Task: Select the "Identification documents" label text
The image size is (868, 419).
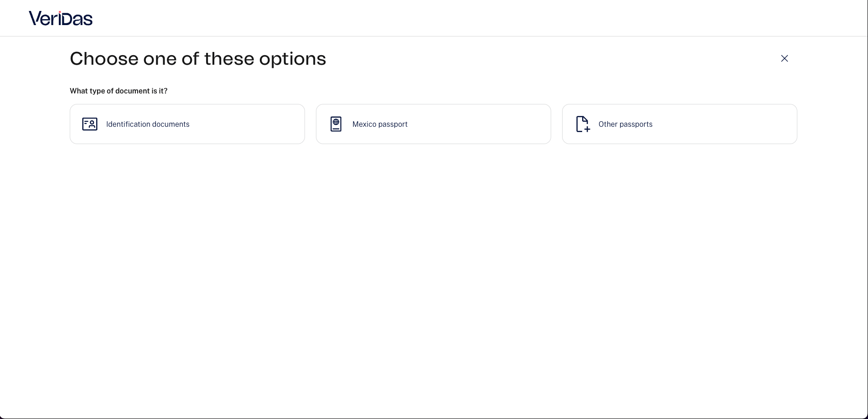Action: point(148,124)
